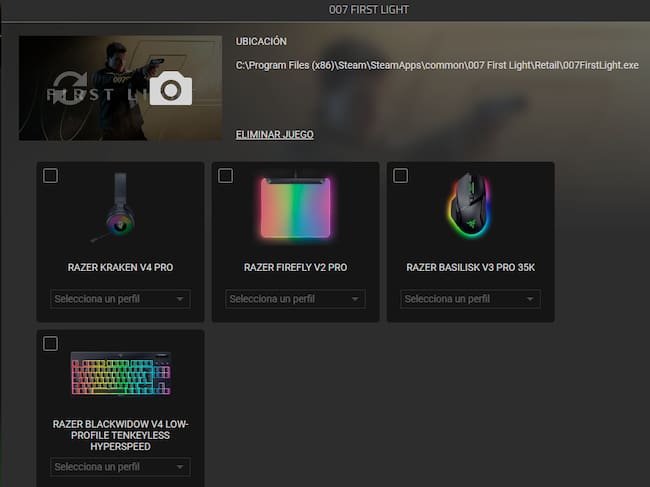Check the Razer Basilisk V3 Pro 35K box
Image resolution: width=650 pixels, height=487 pixels.
coord(400,175)
